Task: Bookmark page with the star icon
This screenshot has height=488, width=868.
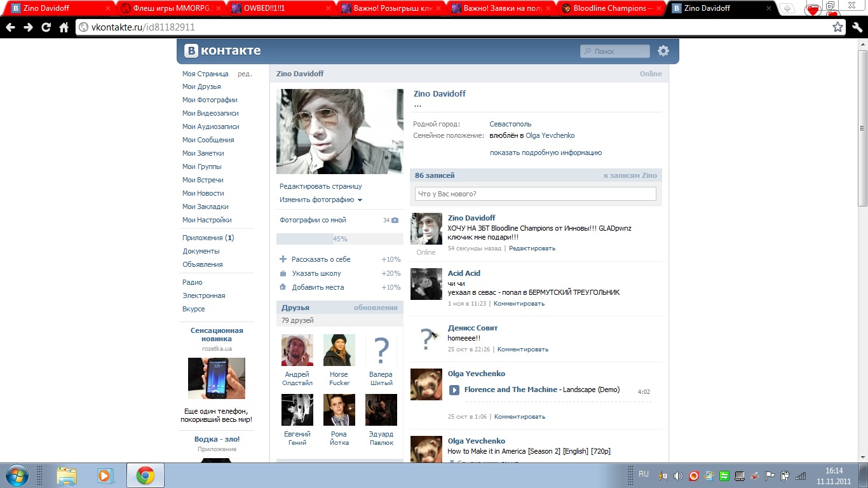Action: point(837,27)
